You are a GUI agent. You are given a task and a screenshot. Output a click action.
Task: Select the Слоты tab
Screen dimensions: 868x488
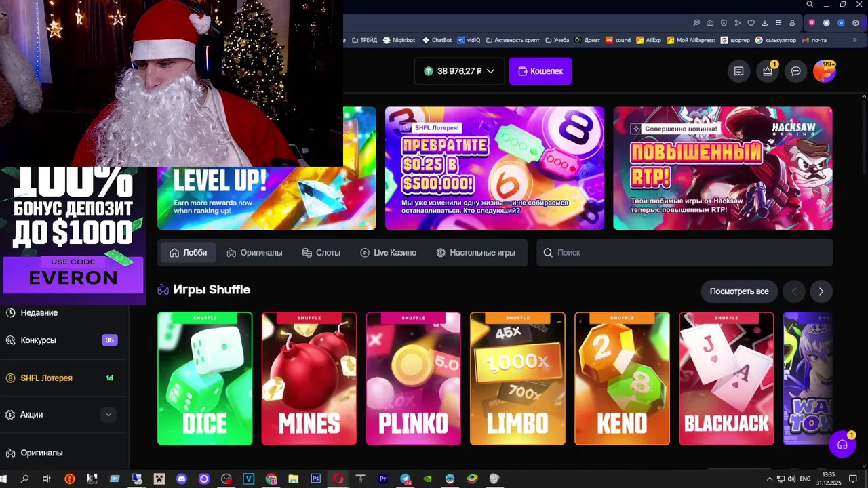[x=321, y=253]
